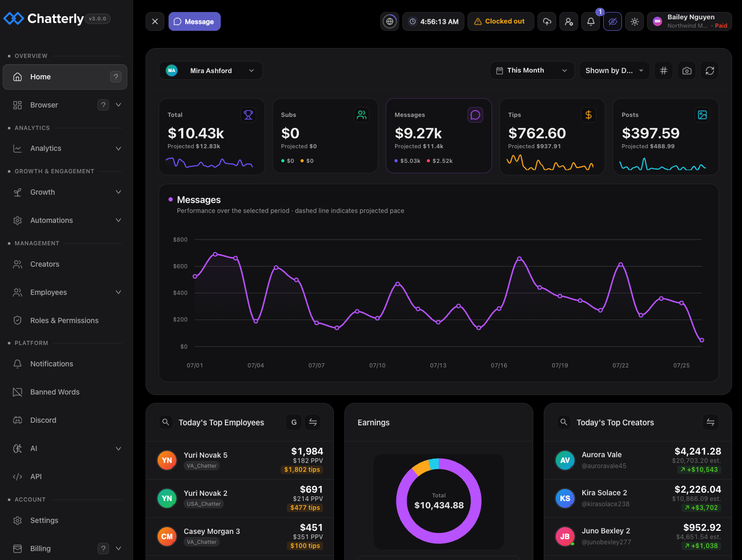Click the orange segment of earnings donut
Screen dimensions: 742x560
point(421,468)
